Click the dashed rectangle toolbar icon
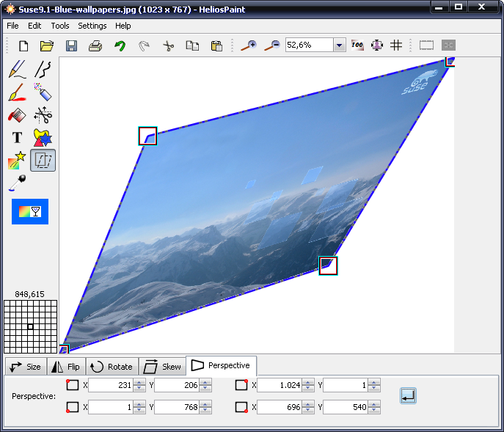 tap(426, 45)
